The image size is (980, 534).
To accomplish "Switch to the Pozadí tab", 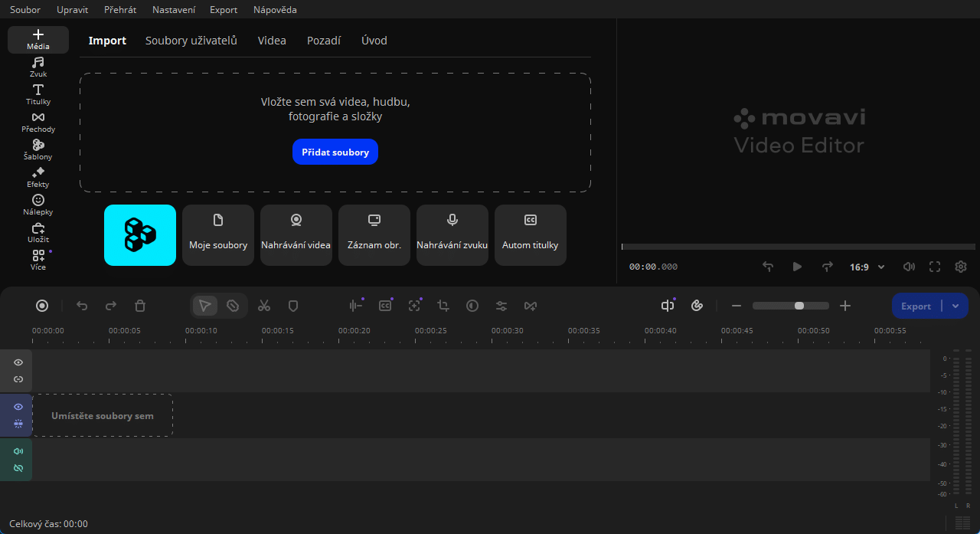I will [x=324, y=41].
